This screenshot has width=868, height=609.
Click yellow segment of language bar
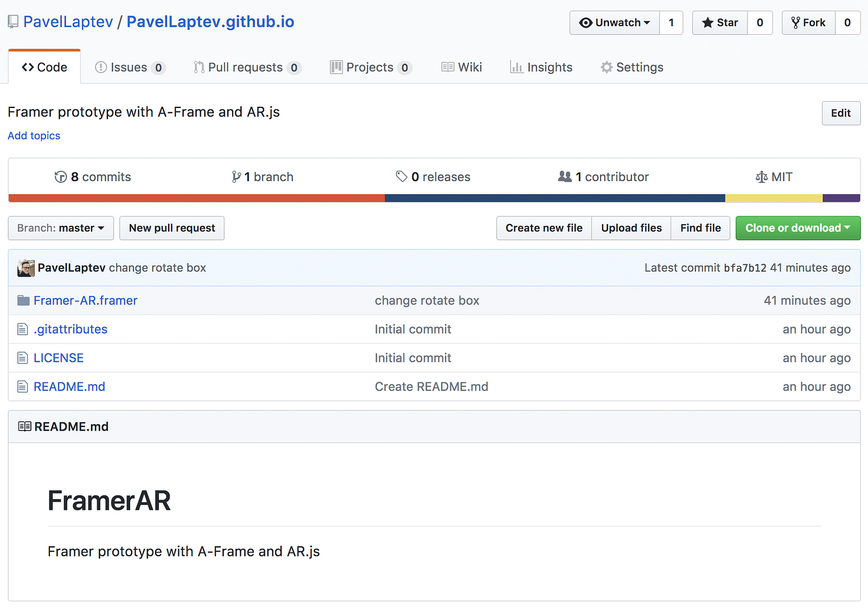pos(774,198)
